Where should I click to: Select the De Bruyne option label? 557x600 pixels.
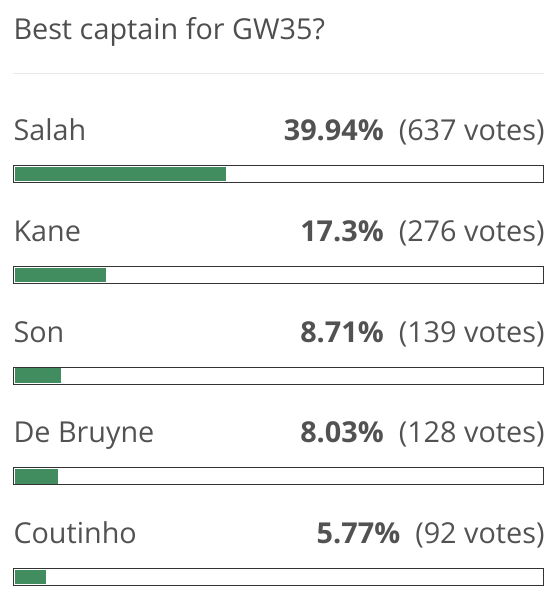point(84,433)
